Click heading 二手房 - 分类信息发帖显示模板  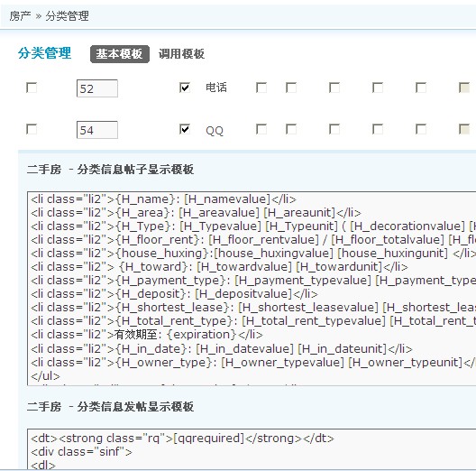110,407
